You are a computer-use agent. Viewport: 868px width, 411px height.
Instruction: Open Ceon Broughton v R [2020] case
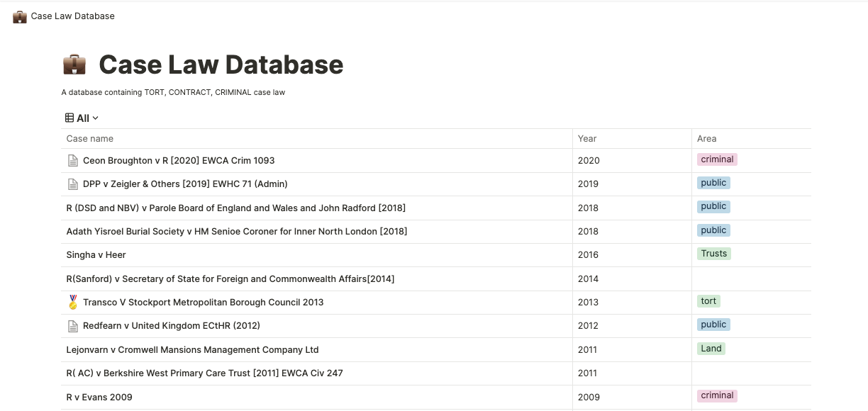179,160
